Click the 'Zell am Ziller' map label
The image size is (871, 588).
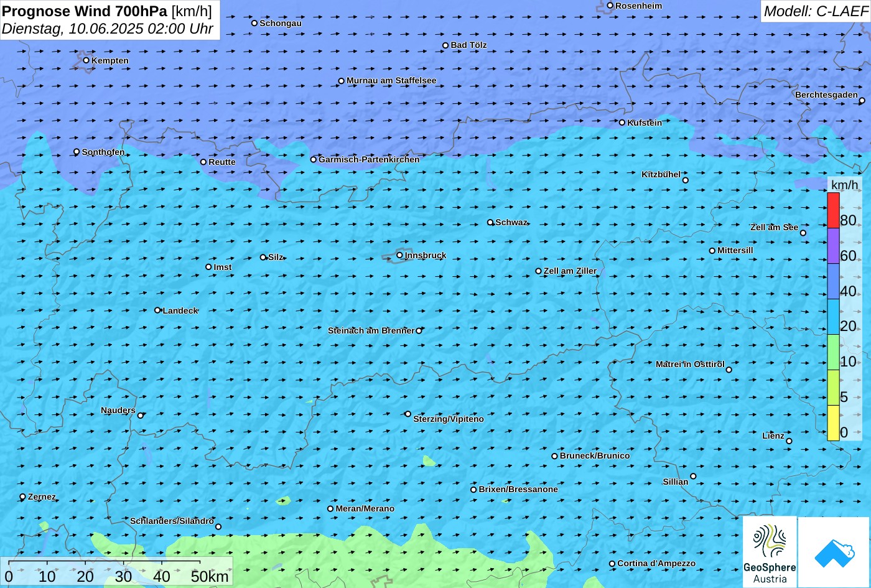pyautogui.click(x=570, y=271)
